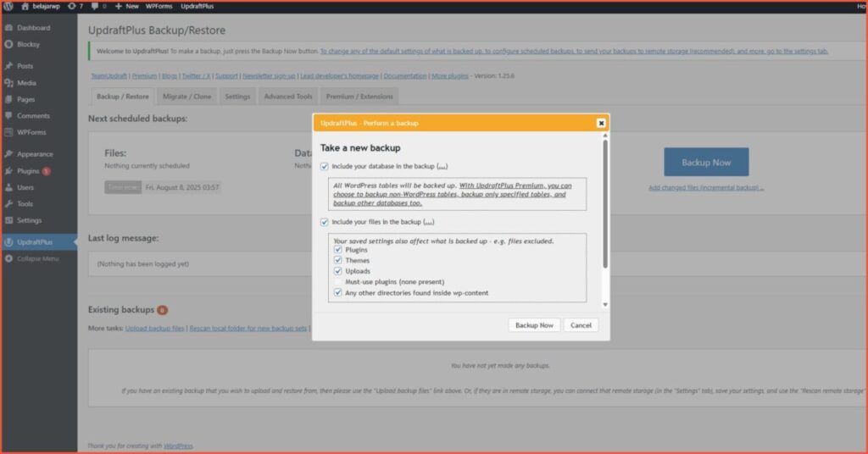Image resolution: width=868 pixels, height=454 pixels.
Task: Open the Settings tab of UpdraftPlus
Action: 237,97
